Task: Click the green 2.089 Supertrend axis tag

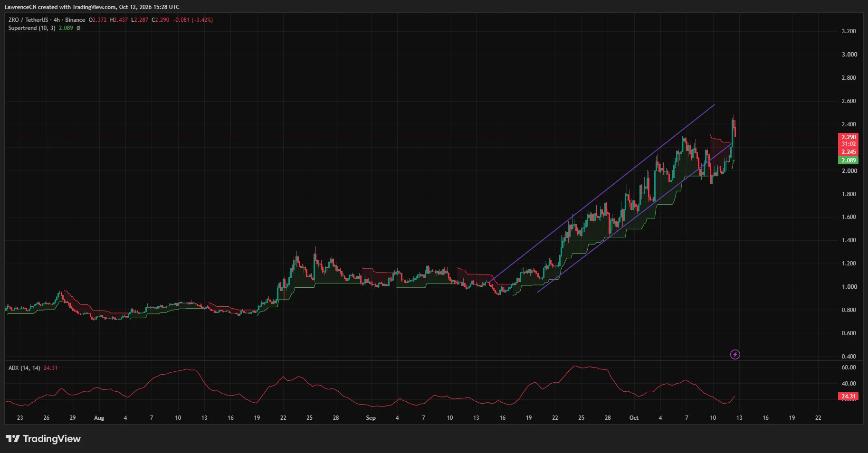Action: click(x=848, y=160)
